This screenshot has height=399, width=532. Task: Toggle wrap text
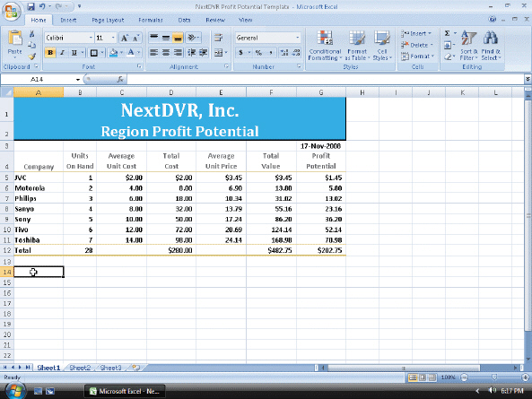pyautogui.click(x=218, y=38)
